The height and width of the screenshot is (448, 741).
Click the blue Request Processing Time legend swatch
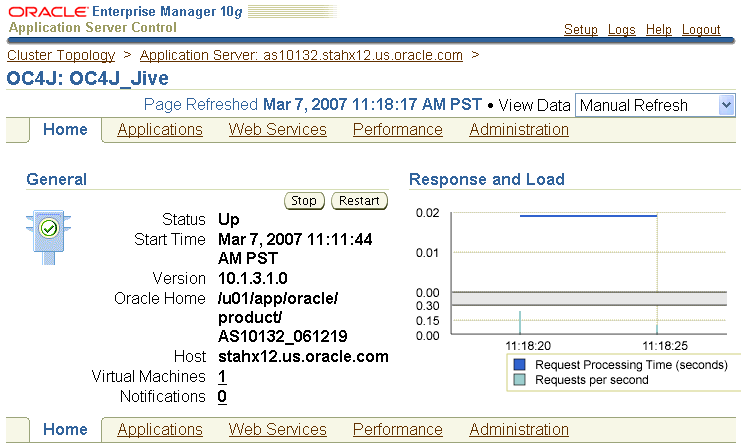[519, 365]
